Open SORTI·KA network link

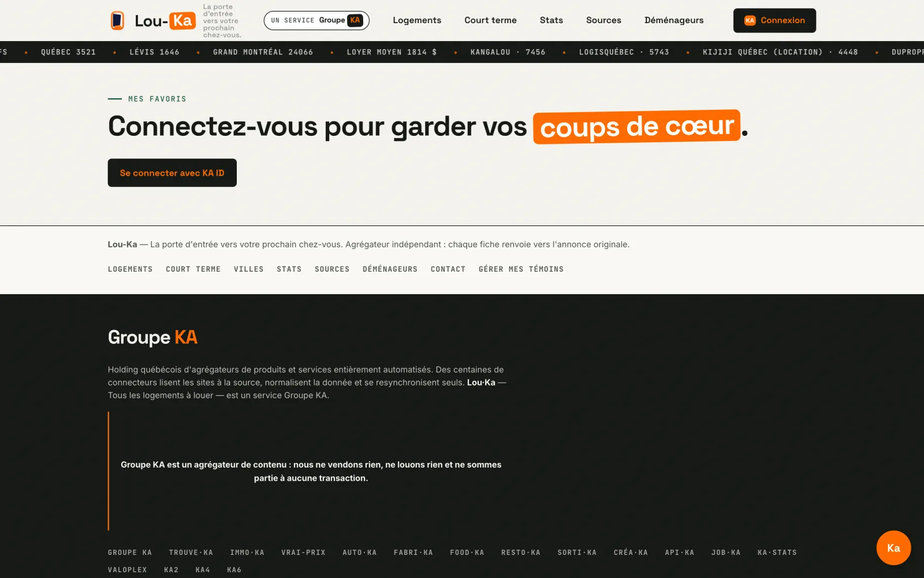click(x=577, y=553)
